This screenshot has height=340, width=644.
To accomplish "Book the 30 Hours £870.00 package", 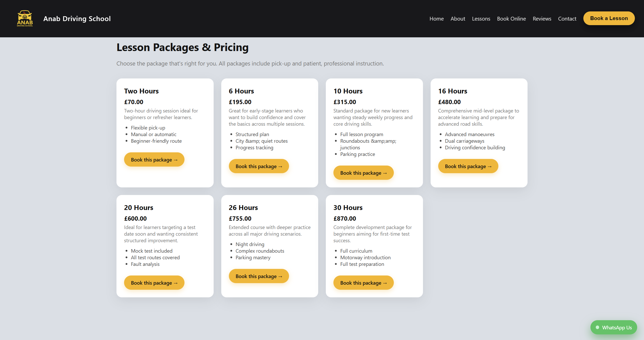I will (363, 283).
